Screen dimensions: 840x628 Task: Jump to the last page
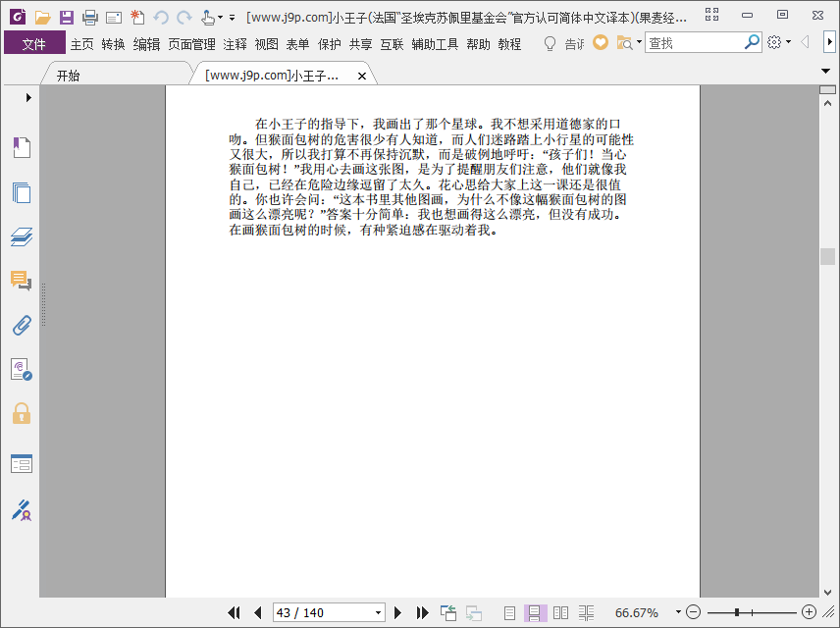pos(422,612)
